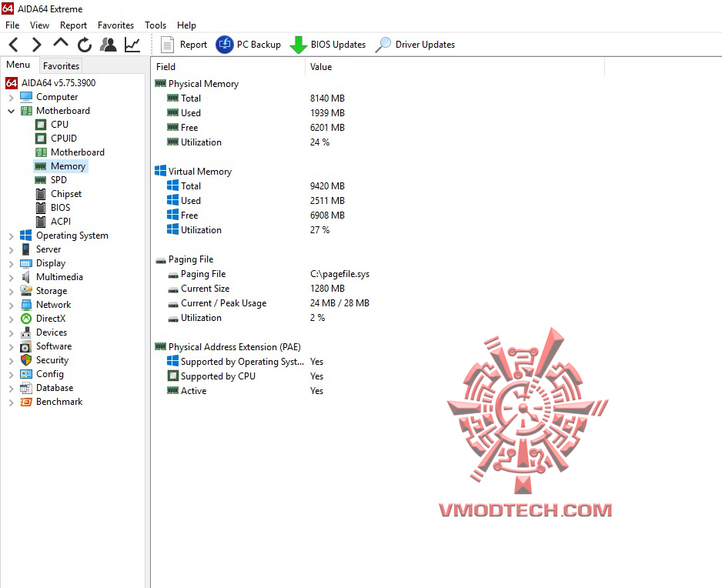Select the Memory tree item

[x=69, y=166]
